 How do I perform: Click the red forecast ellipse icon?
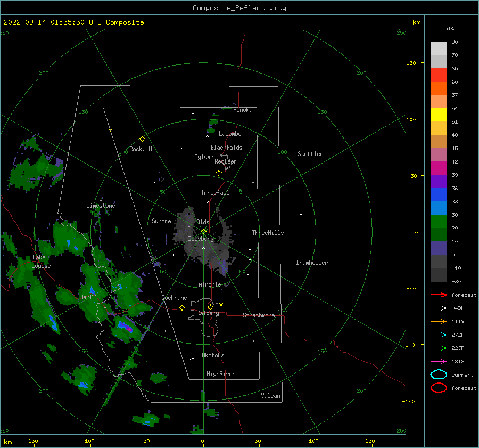439,388
